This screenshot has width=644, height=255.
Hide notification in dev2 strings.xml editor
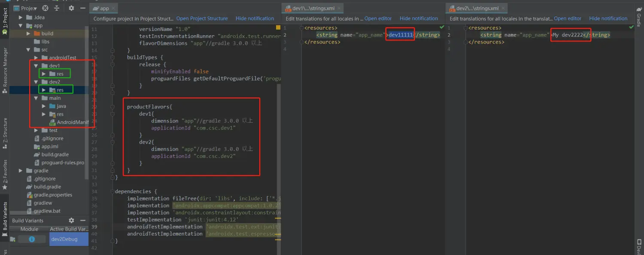(608, 18)
